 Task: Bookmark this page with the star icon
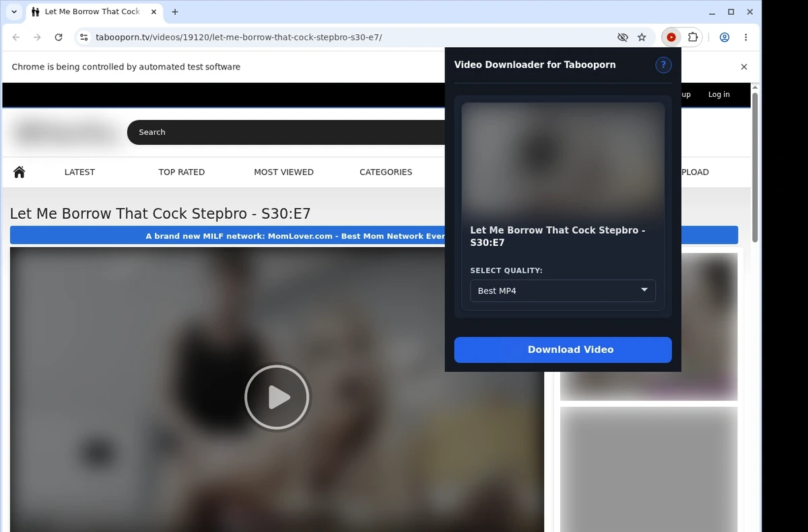642,38
